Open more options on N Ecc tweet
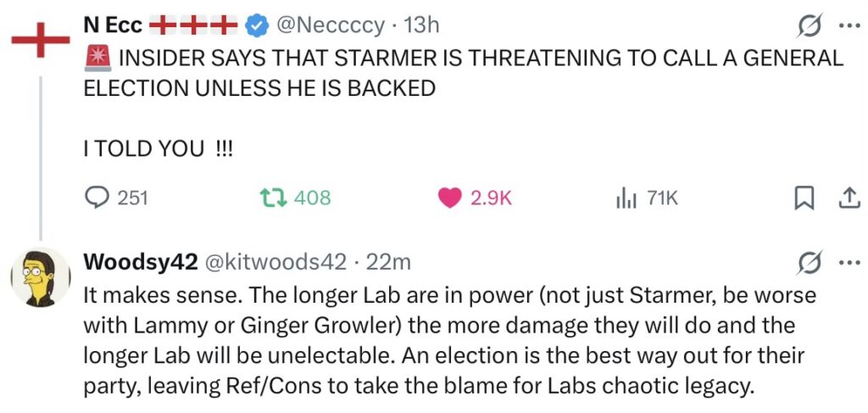 pos(848,26)
